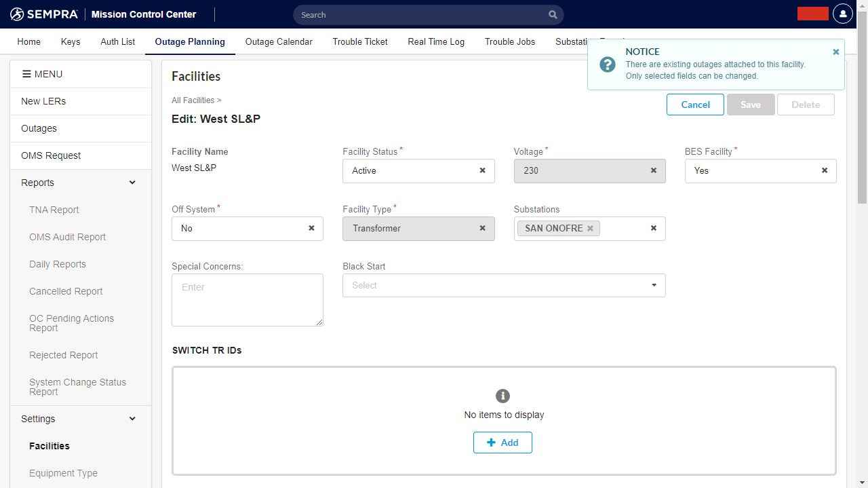Clear the Off System value

(x=311, y=228)
